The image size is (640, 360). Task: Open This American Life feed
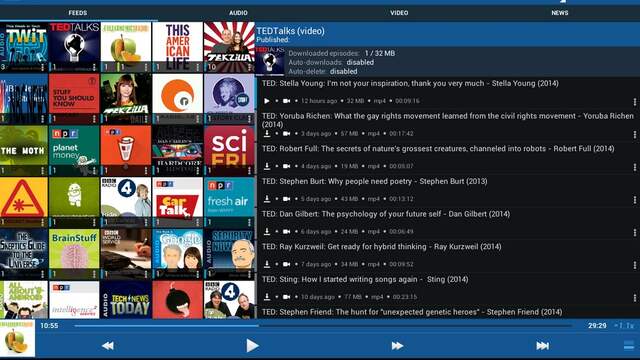point(177,47)
